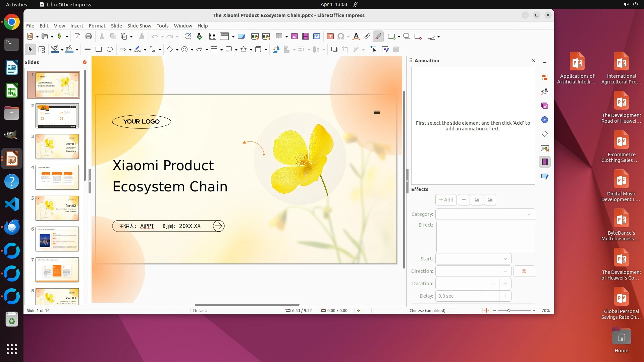Close the Animation sidebar panel
This screenshot has height=362, width=644.
click(534, 61)
